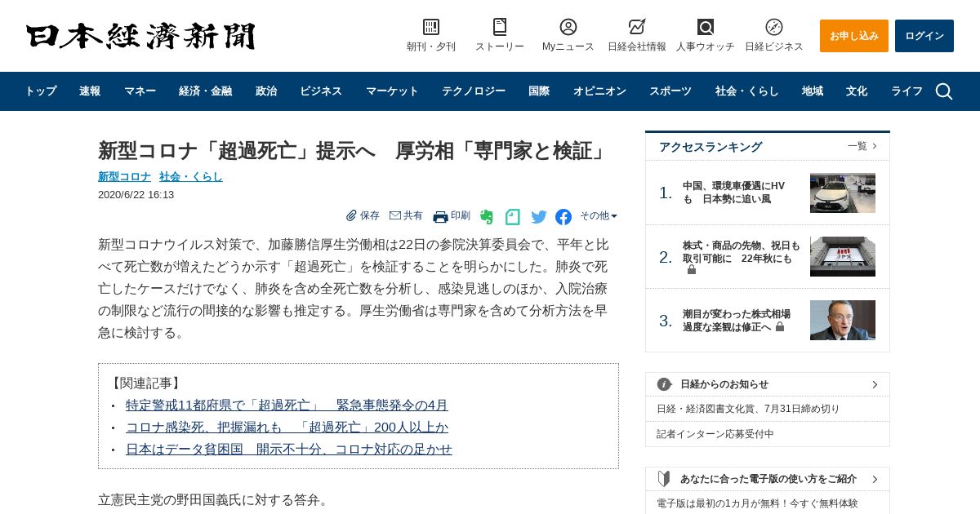Open 社会・くらし tag under headline
Screen dimensions: 980x514
(x=191, y=176)
